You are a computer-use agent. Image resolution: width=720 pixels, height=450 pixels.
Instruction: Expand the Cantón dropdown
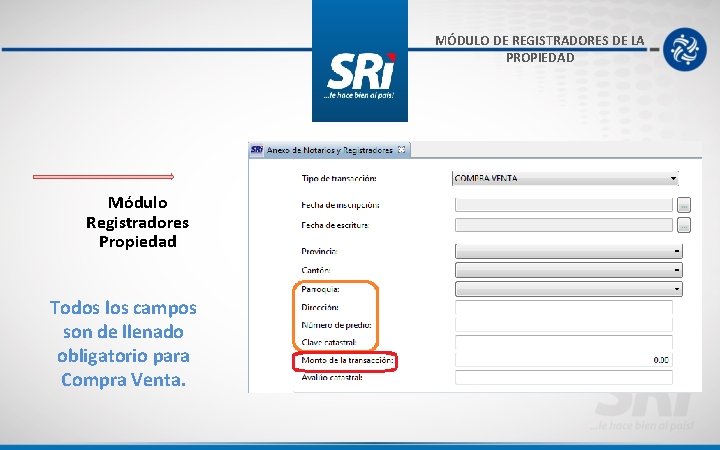click(x=568, y=270)
